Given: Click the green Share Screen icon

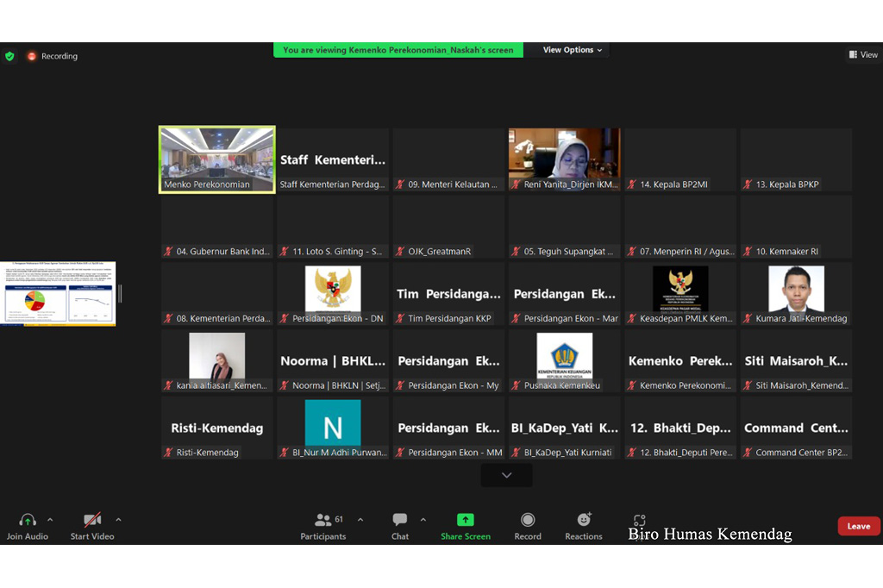Looking at the screenshot, I should pyautogui.click(x=465, y=520).
